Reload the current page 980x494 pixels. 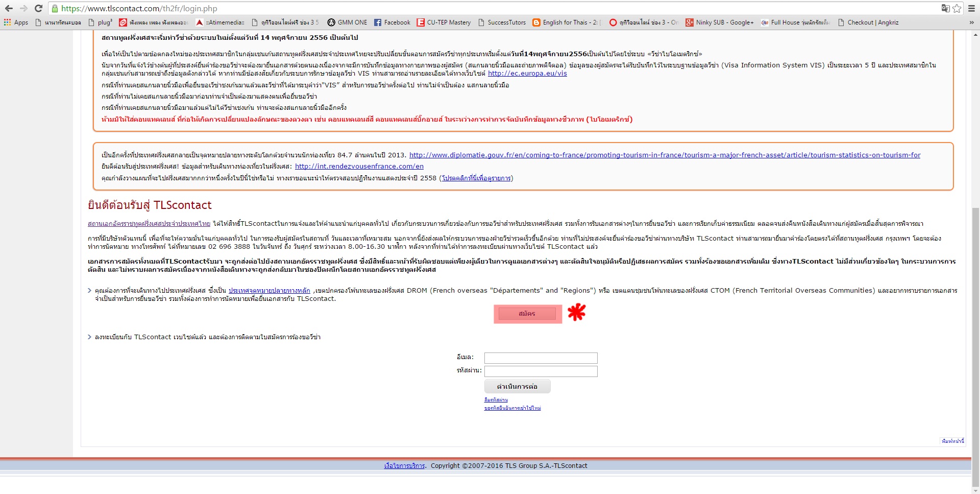pyautogui.click(x=38, y=8)
